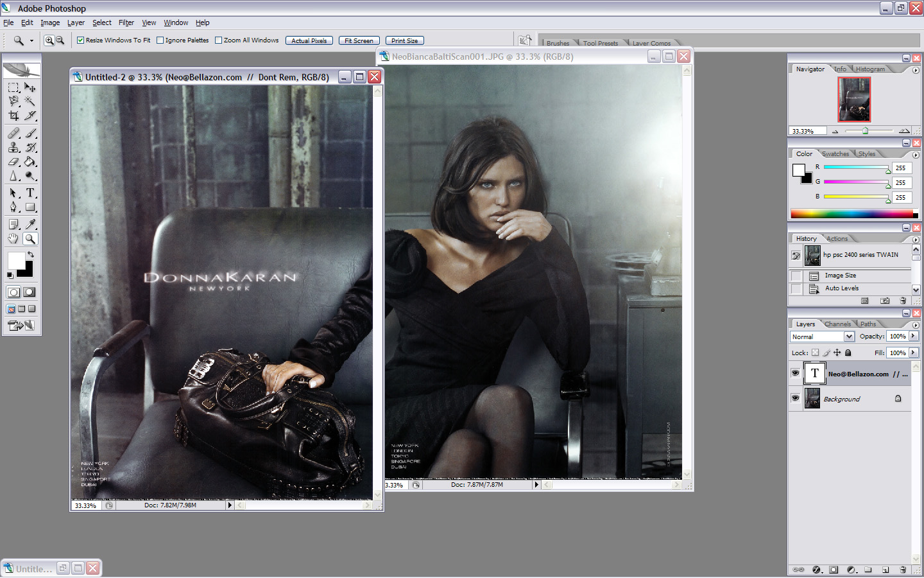Switch to the Histogram tab
This screenshot has height=578, width=924.
point(870,69)
